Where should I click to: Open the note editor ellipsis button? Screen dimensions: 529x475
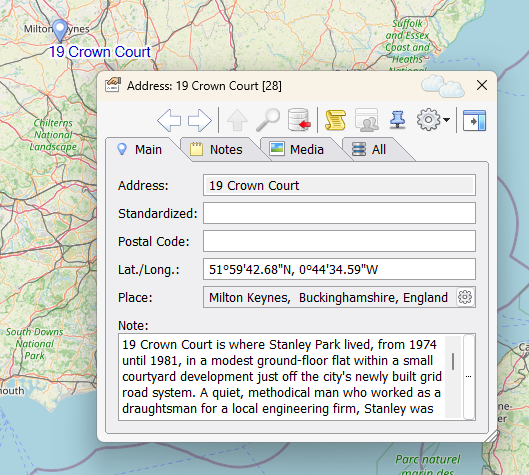click(x=469, y=376)
